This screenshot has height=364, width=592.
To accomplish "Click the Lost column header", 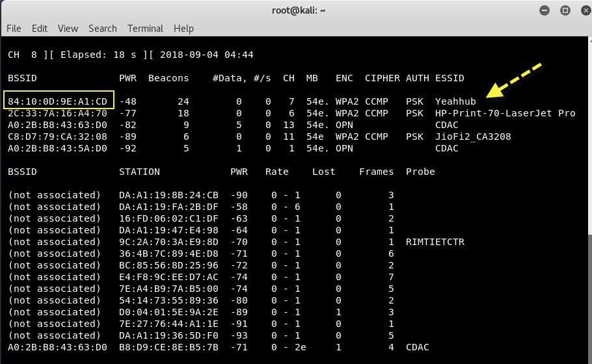I will click(x=323, y=172).
